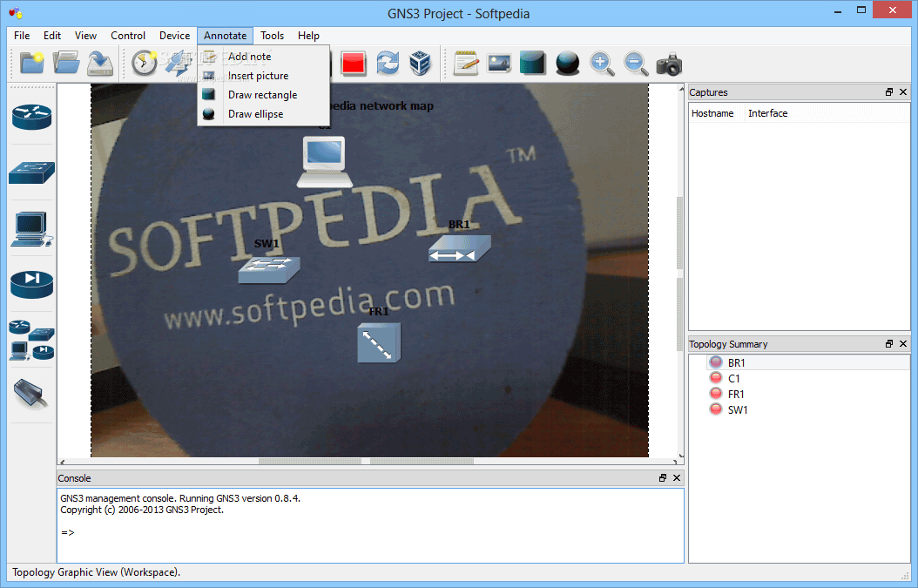
Task: Choose Draw rectangle menu entry
Action: [x=263, y=95]
